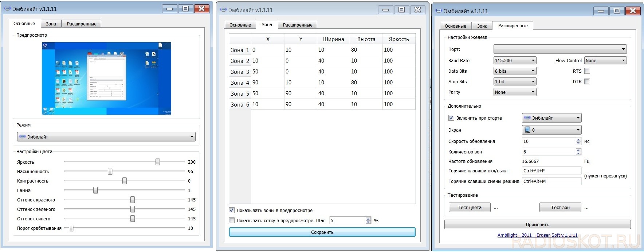
Task: Increase Скорость обновления with the up arrow
Action: pos(578,140)
